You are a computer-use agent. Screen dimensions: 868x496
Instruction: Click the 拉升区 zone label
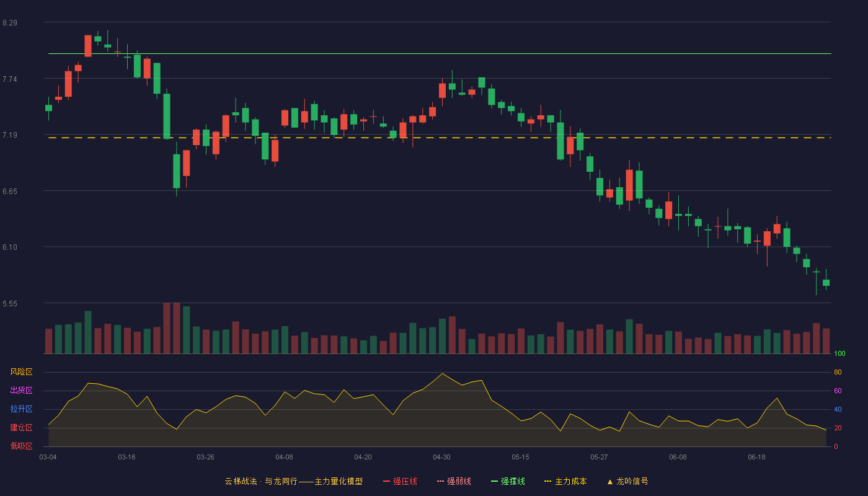(21, 409)
